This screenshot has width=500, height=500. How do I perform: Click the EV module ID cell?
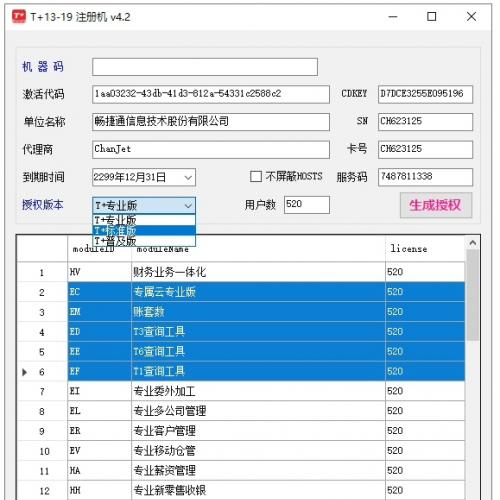coord(100,451)
